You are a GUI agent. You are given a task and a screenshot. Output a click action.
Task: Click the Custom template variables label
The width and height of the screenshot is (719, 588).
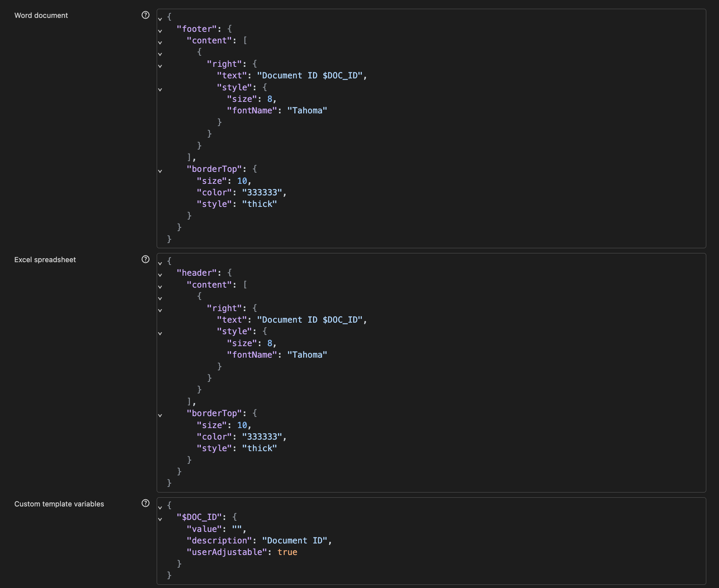pyautogui.click(x=59, y=504)
